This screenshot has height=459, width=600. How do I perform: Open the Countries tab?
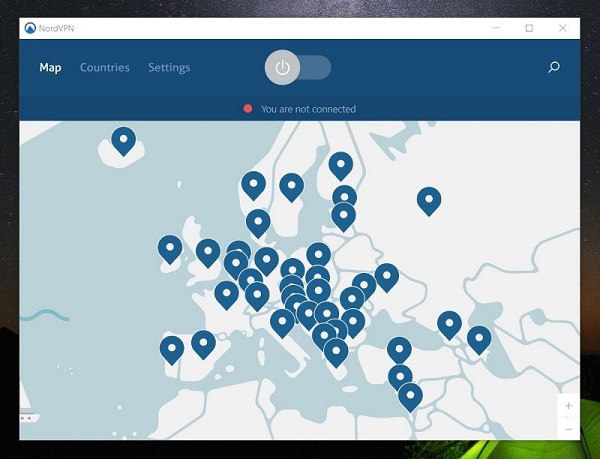click(104, 68)
